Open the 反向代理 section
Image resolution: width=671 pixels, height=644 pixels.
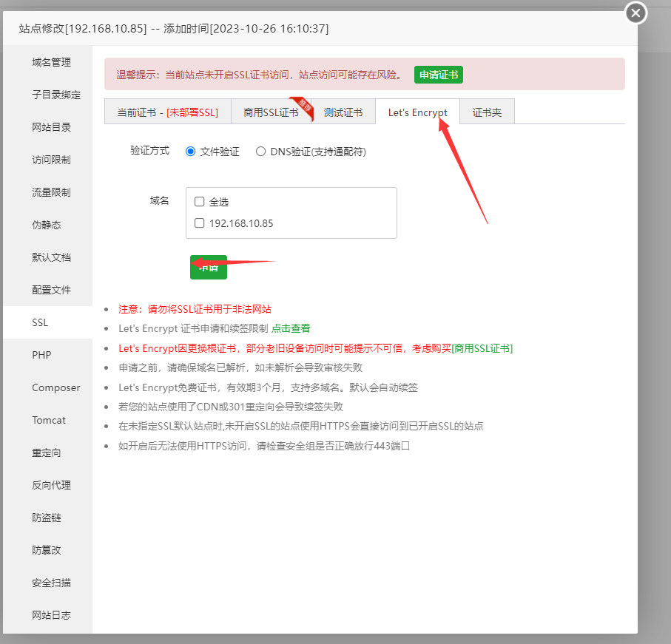click(x=47, y=485)
